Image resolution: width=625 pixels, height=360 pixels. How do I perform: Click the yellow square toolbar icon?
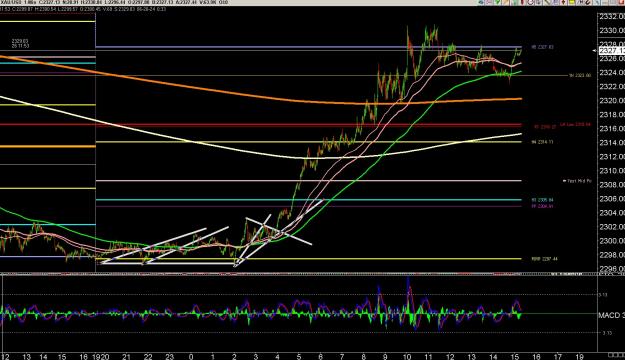coord(572,2)
